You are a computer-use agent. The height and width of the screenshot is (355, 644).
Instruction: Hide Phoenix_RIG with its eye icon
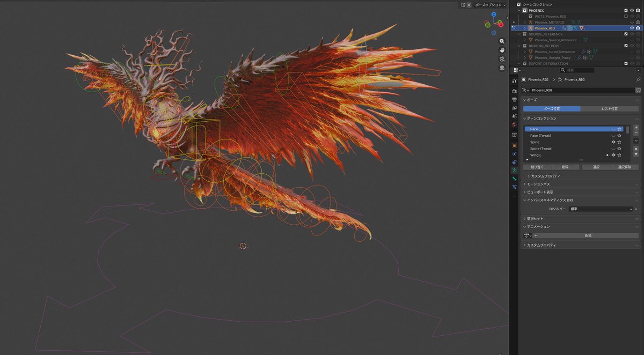[632, 28]
